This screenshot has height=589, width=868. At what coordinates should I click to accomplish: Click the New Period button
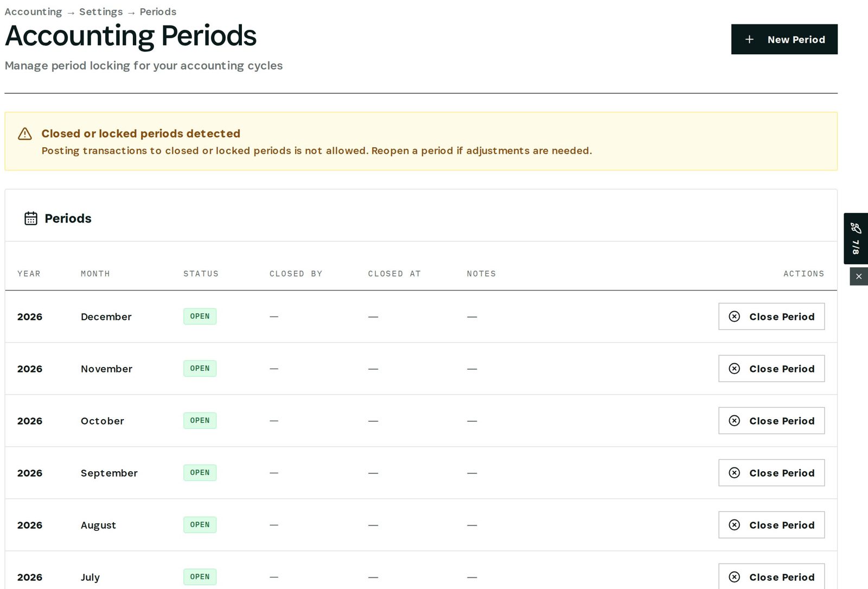click(784, 39)
